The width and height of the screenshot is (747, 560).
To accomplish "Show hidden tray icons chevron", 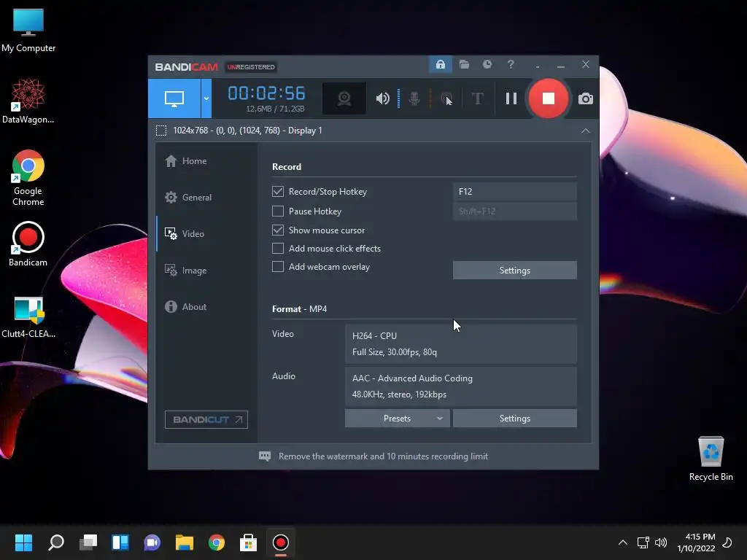I will pos(623,542).
